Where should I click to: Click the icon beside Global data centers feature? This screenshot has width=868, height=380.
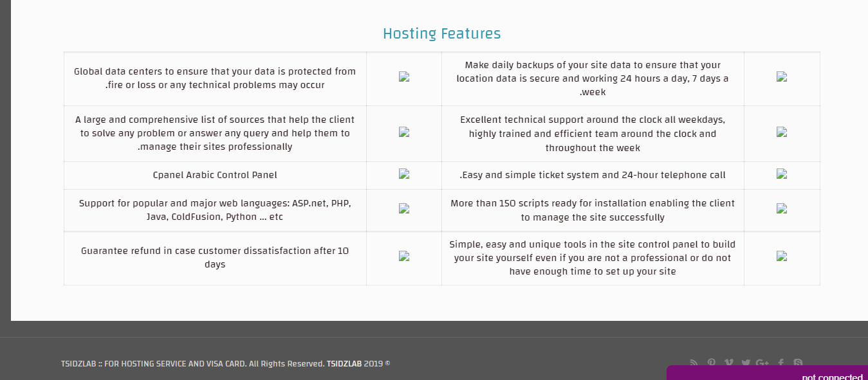pos(404,77)
